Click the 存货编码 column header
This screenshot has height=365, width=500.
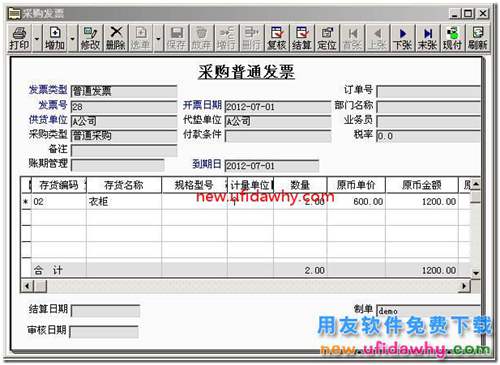(59, 185)
